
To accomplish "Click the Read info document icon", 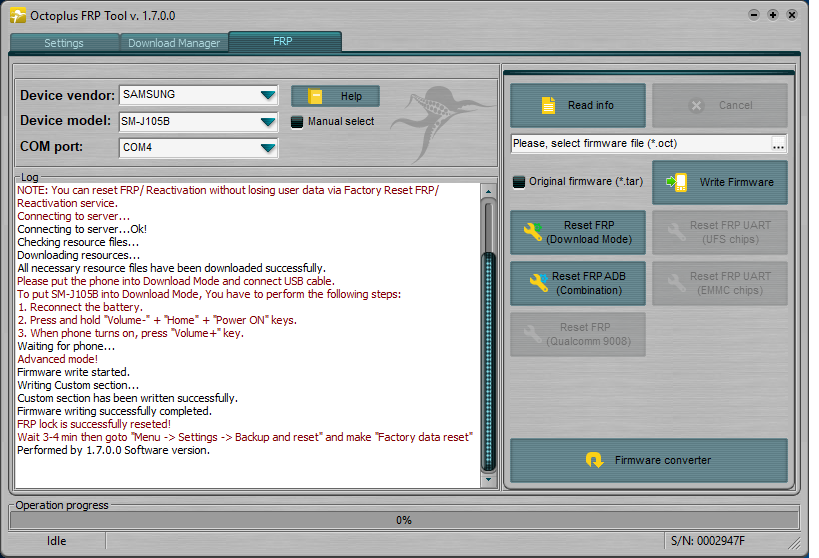I will [548, 106].
